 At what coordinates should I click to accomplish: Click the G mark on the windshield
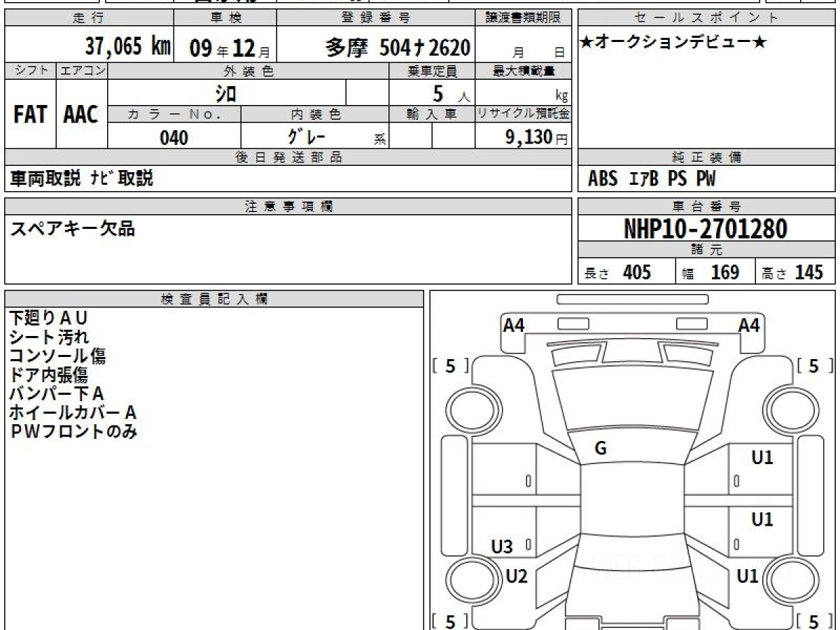point(600,449)
